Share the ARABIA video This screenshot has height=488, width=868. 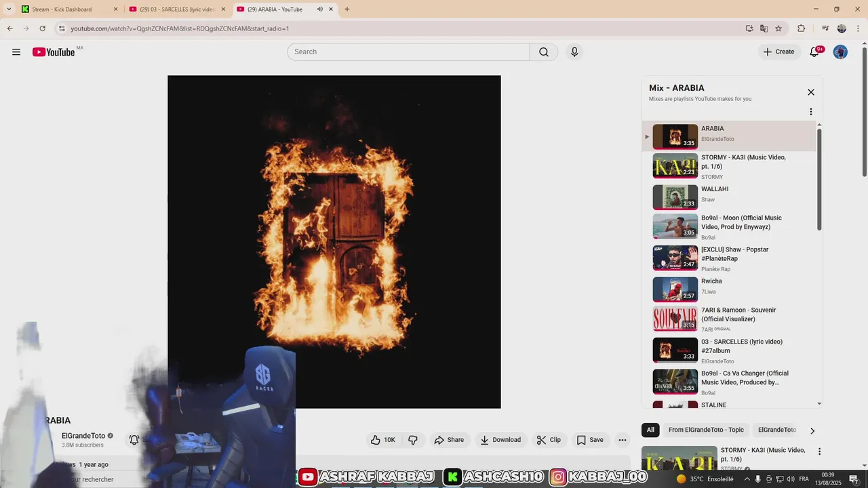tap(449, 440)
